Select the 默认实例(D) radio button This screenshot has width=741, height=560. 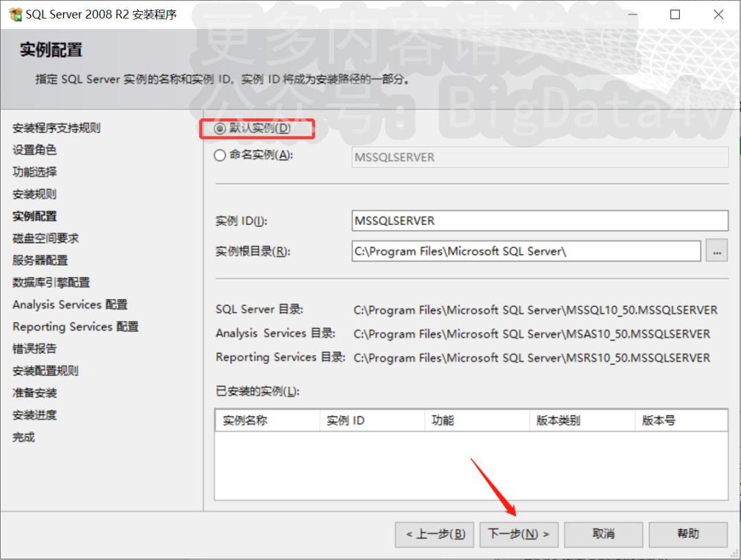(x=220, y=128)
